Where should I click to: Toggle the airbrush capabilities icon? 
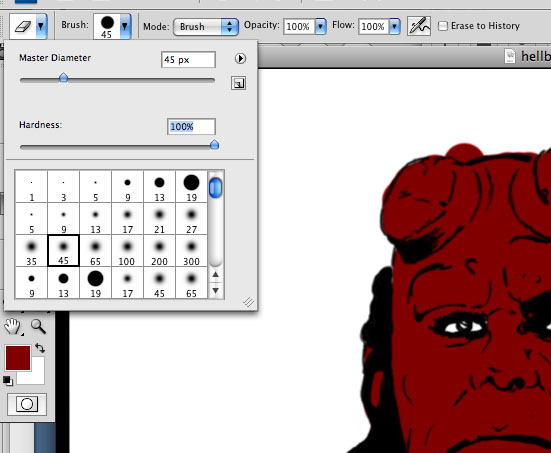click(419, 26)
